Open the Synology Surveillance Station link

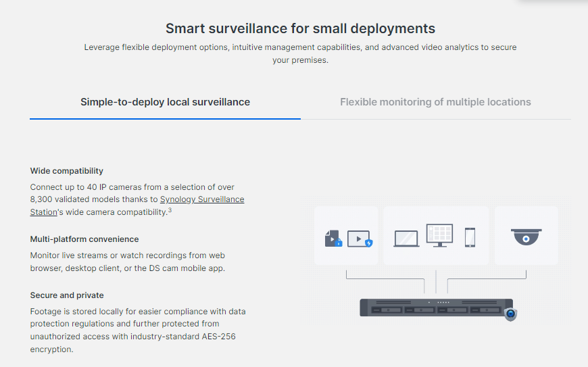202,199
